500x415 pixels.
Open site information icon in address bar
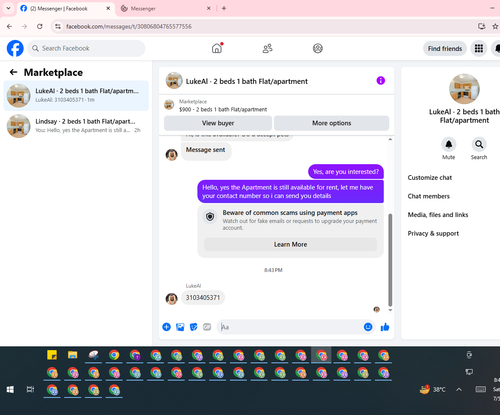point(58,26)
